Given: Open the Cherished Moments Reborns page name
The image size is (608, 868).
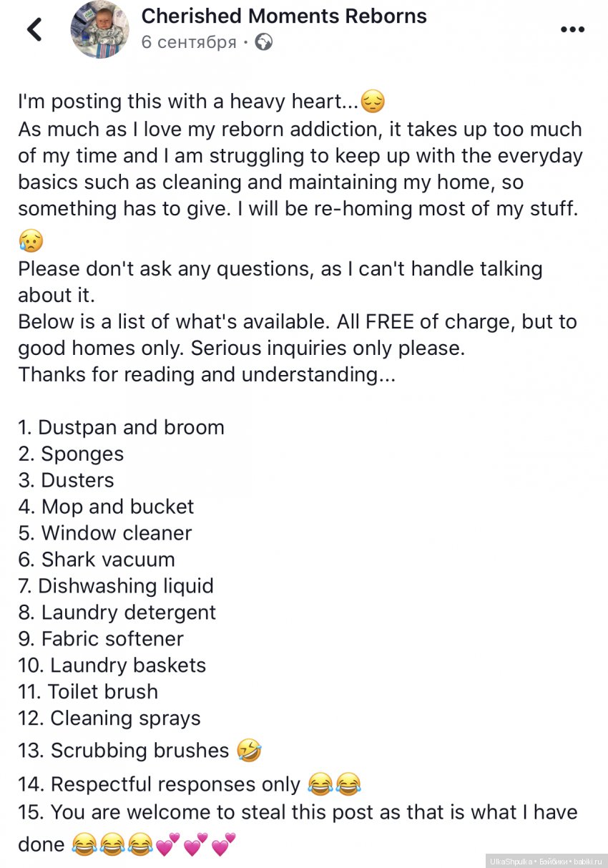Looking at the screenshot, I should tap(283, 16).
